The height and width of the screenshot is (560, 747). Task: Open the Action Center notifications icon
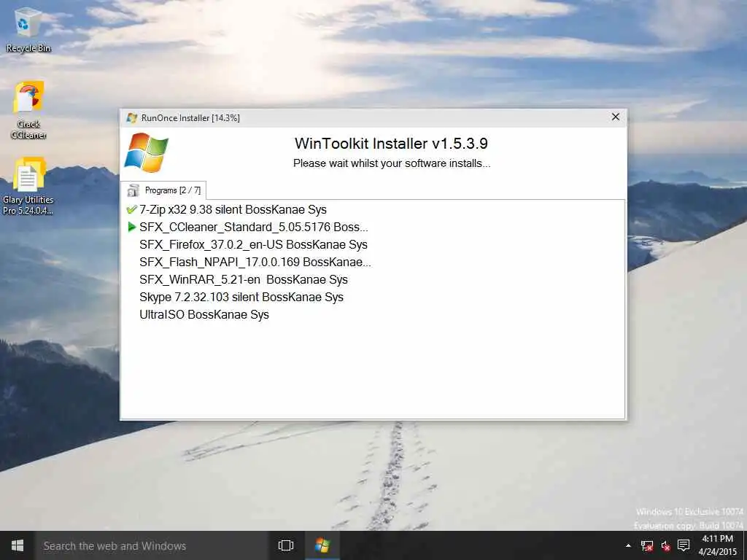click(x=684, y=545)
